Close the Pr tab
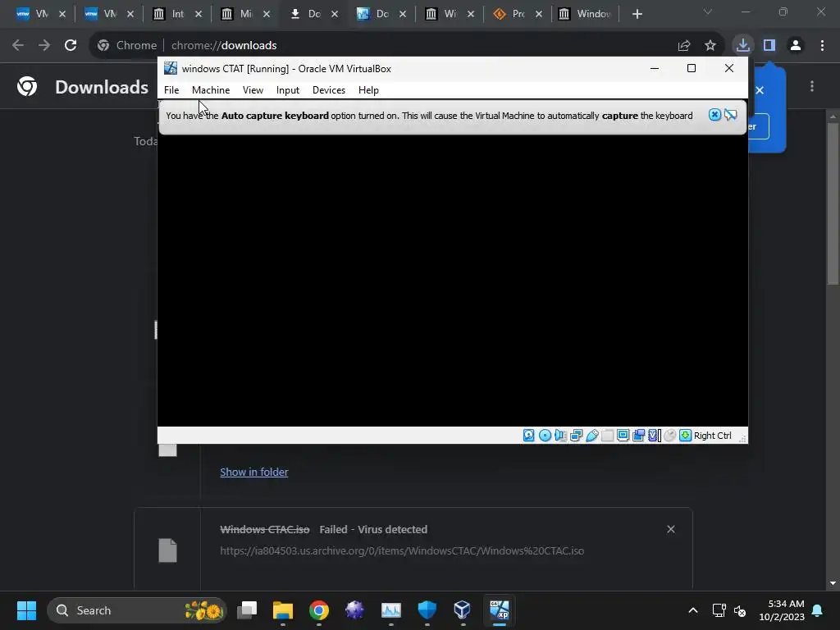Viewport: 840px width, 630px height. point(539,15)
